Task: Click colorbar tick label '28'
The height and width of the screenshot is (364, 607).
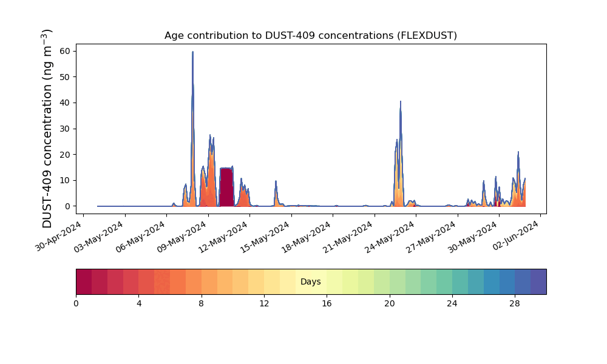Action: pos(515,304)
